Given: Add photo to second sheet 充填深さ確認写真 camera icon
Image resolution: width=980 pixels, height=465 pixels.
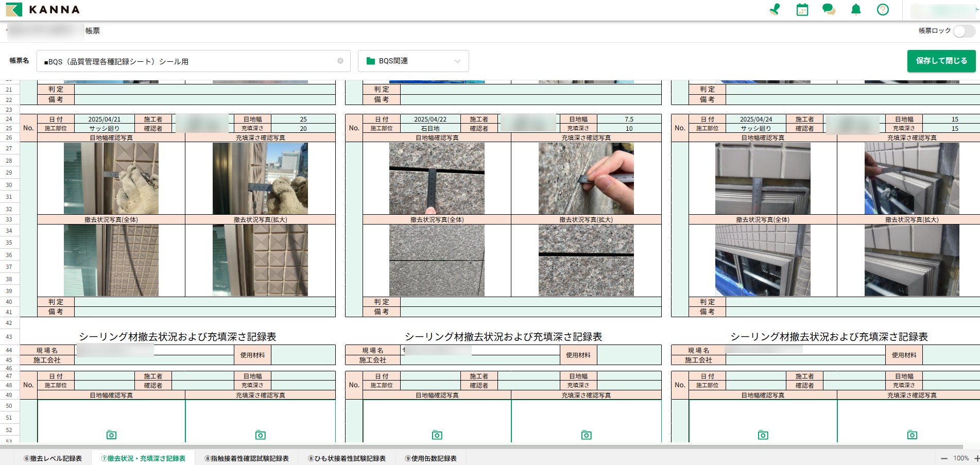Looking at the screenshot, I should 587,435.
